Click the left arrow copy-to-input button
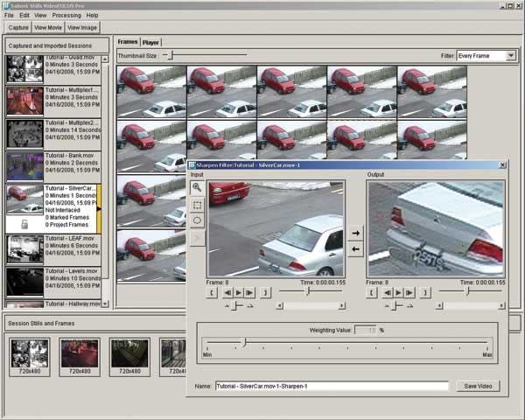The width and height of the screenshot is (525, 420). point(355,249)
